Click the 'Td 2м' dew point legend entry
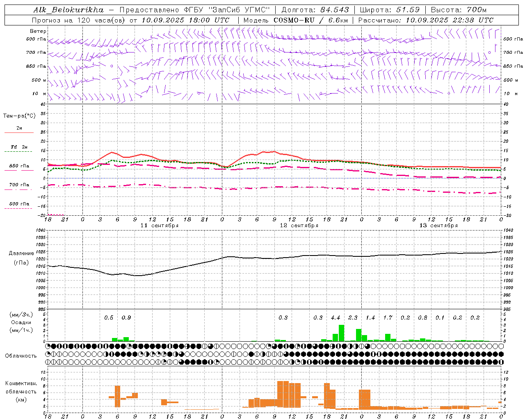Viewport: 525px width, 420px height. click(19, 147)
